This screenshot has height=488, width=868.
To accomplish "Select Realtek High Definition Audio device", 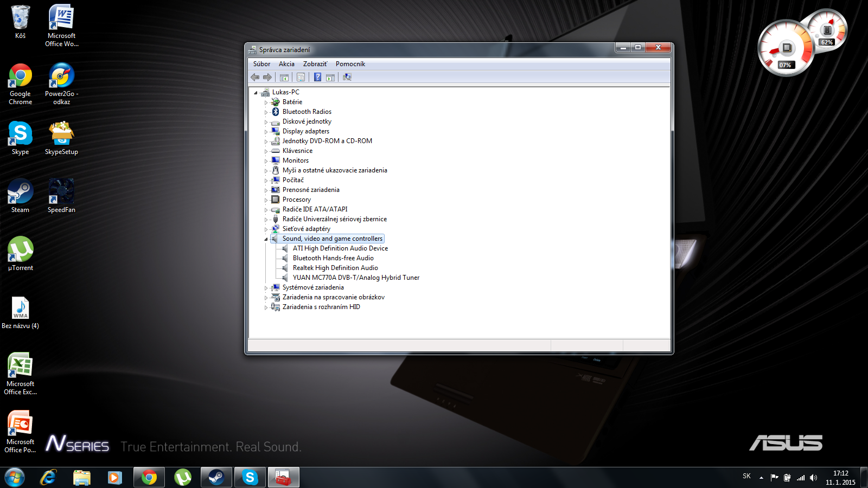I will (x=335, y=268).
